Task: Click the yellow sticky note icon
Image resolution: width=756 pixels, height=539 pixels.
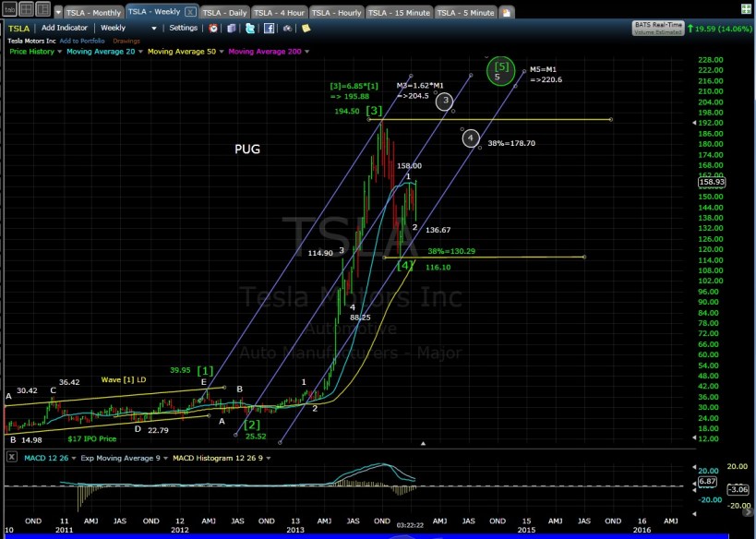Action: point(306,29)
